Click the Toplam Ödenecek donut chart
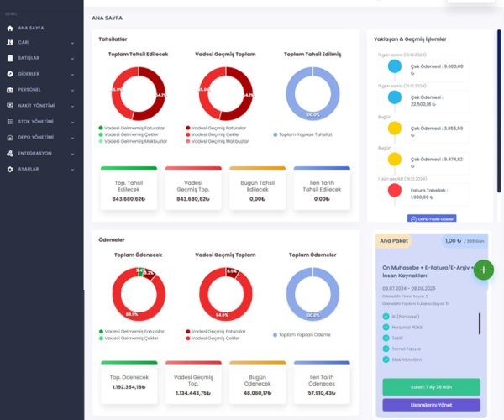 (139, 294)
